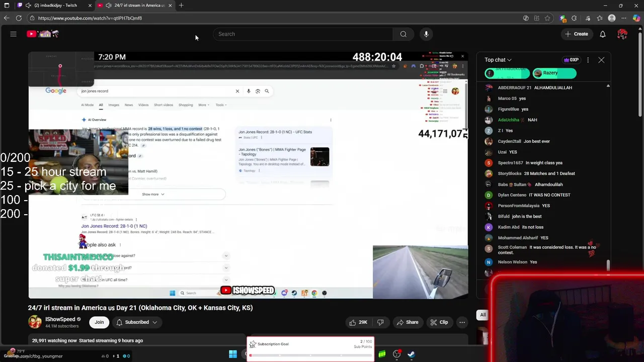Open ISHOWSPEED channel avatar
Viewport: 644px width, 362px height.
pyautogui.click(x=35, y=322)
